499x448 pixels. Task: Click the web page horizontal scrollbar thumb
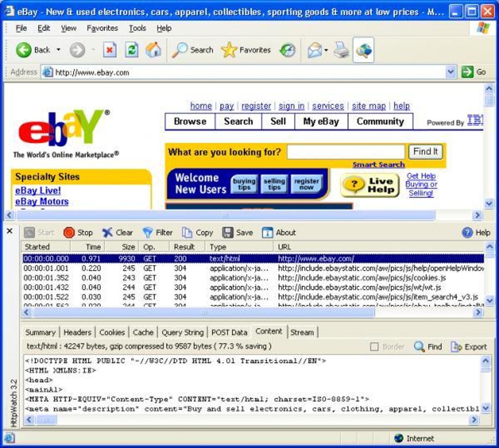(x=226, y=215)
